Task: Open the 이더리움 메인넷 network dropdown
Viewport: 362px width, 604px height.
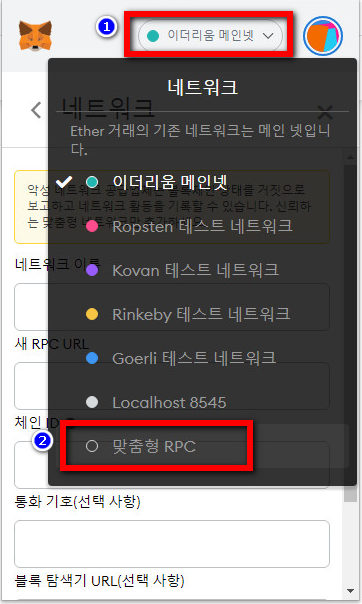Action: coord(210,36)
